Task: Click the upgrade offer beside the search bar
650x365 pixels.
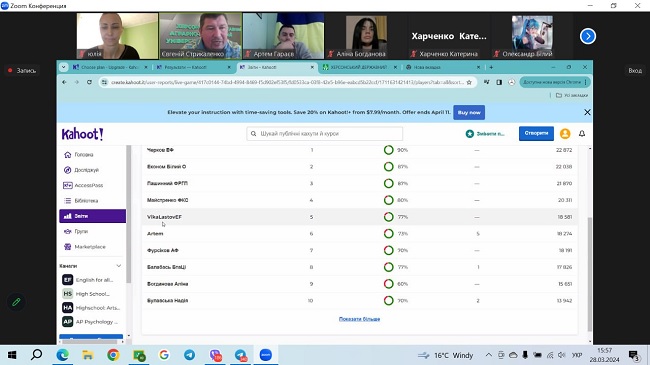Action: pyautogui.click(x=485, y=134)
